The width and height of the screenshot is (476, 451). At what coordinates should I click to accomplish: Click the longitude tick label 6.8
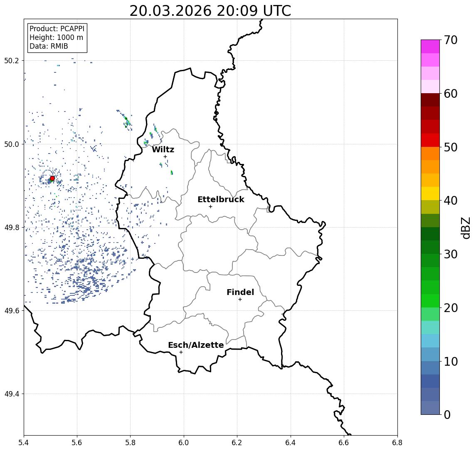(397, 443)
